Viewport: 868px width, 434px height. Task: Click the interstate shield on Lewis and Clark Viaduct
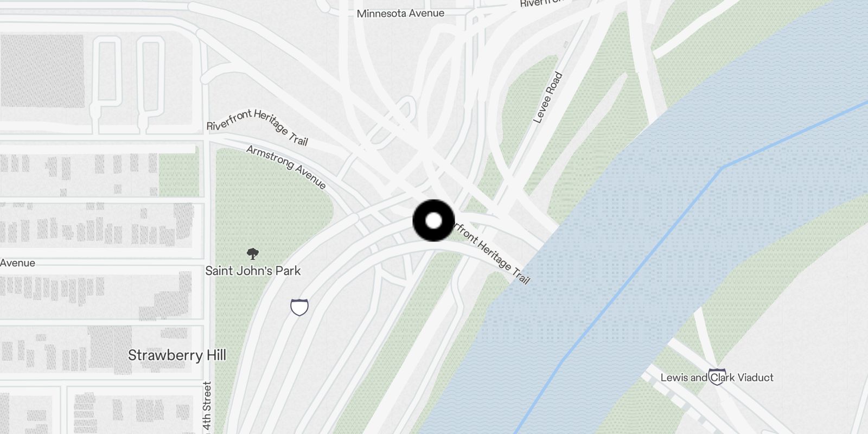pos(717,376)
